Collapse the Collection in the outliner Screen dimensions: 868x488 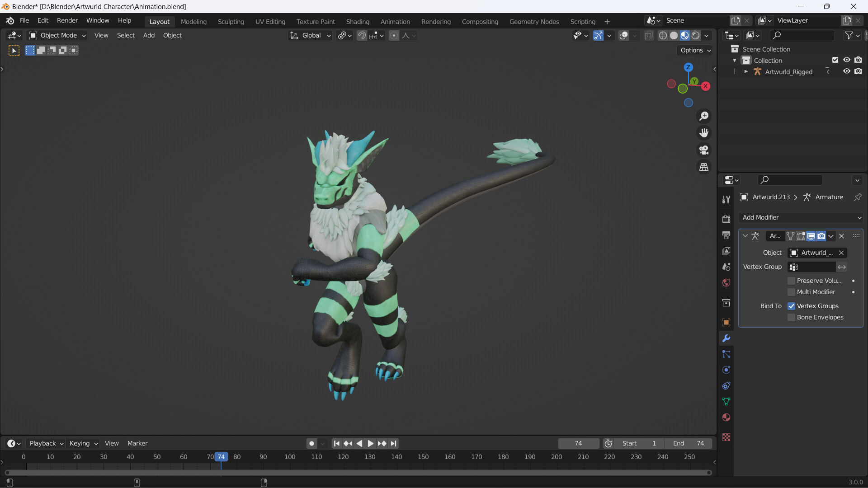[735, 60]
